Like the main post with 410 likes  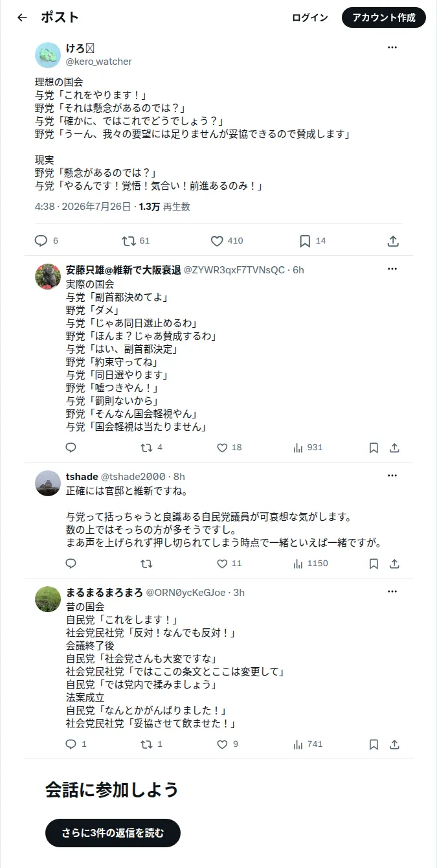point(217,241)
